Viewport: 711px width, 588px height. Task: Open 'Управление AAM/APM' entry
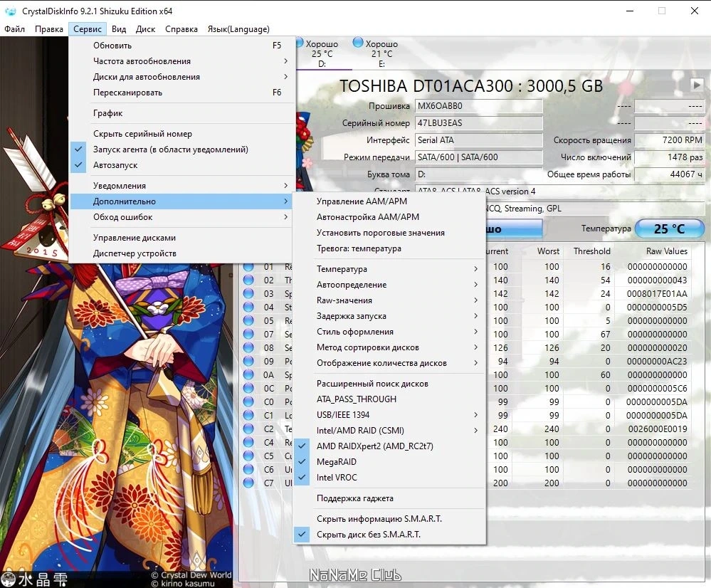coord(389,201)
